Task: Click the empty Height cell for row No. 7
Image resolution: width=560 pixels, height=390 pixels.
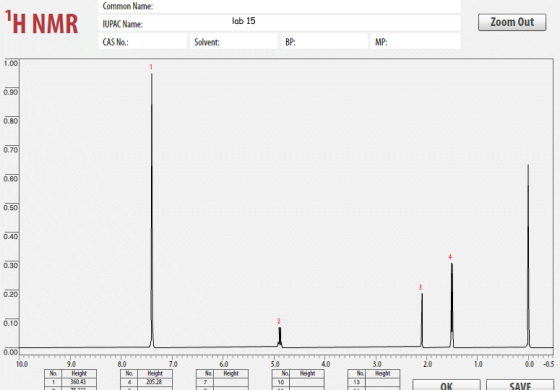Action: [231, 382]
